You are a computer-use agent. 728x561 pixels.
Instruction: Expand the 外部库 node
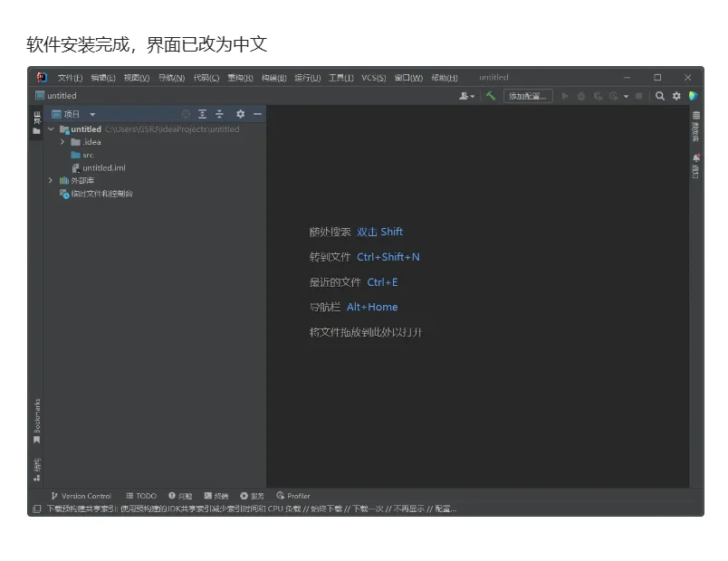pos(51,180)
